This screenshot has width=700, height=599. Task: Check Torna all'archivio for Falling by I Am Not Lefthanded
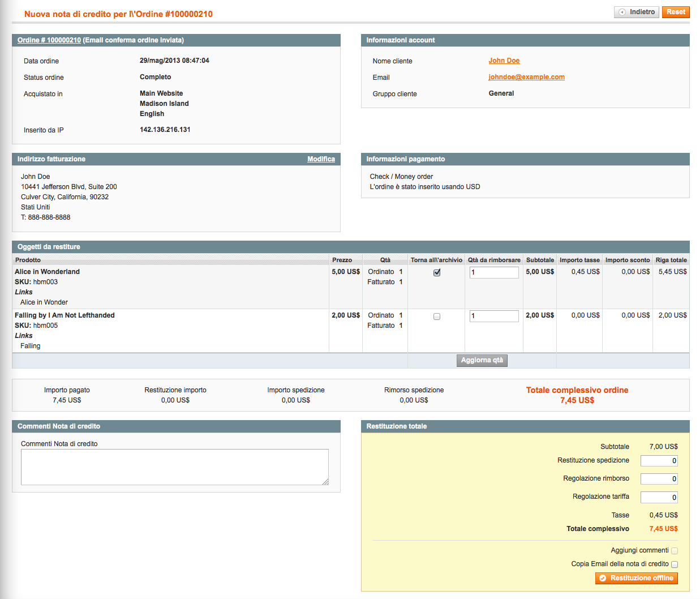coord(436,316)
